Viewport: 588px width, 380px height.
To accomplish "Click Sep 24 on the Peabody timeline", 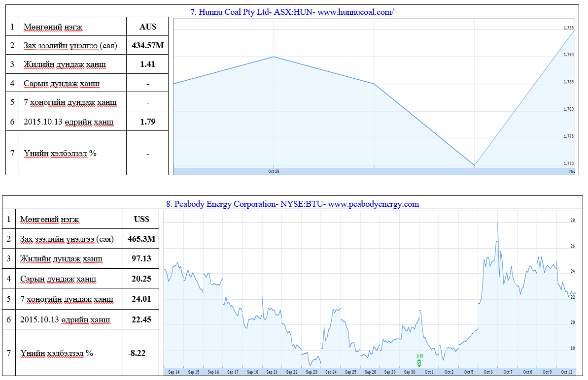I will click(331, 372).
